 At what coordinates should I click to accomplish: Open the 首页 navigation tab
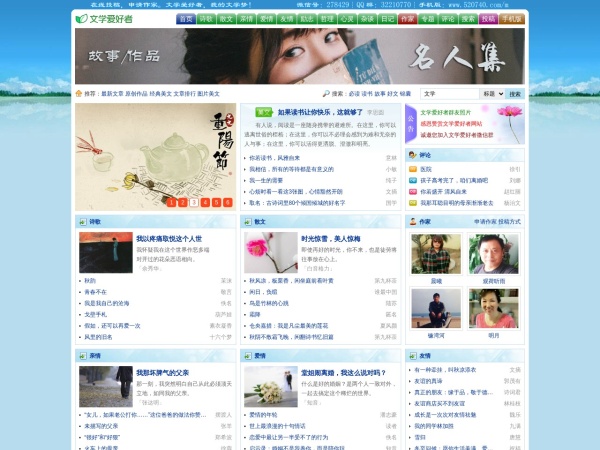click(186, 18)
